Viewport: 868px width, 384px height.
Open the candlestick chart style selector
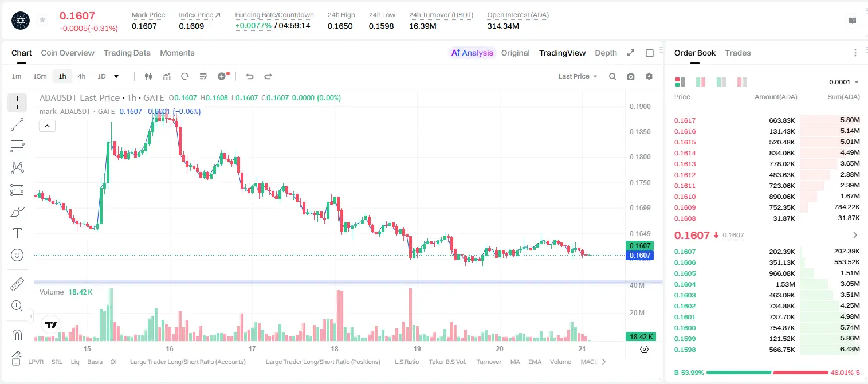[148, 76]
